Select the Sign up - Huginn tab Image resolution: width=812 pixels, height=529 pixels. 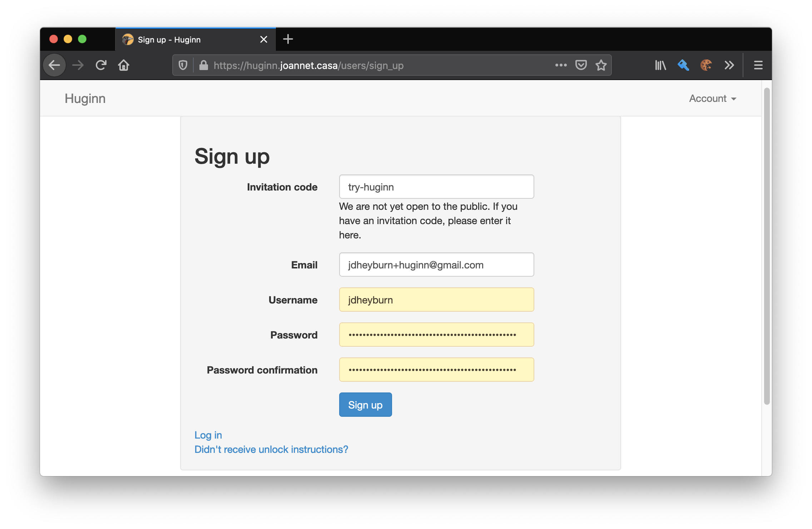tap(195, 39)
